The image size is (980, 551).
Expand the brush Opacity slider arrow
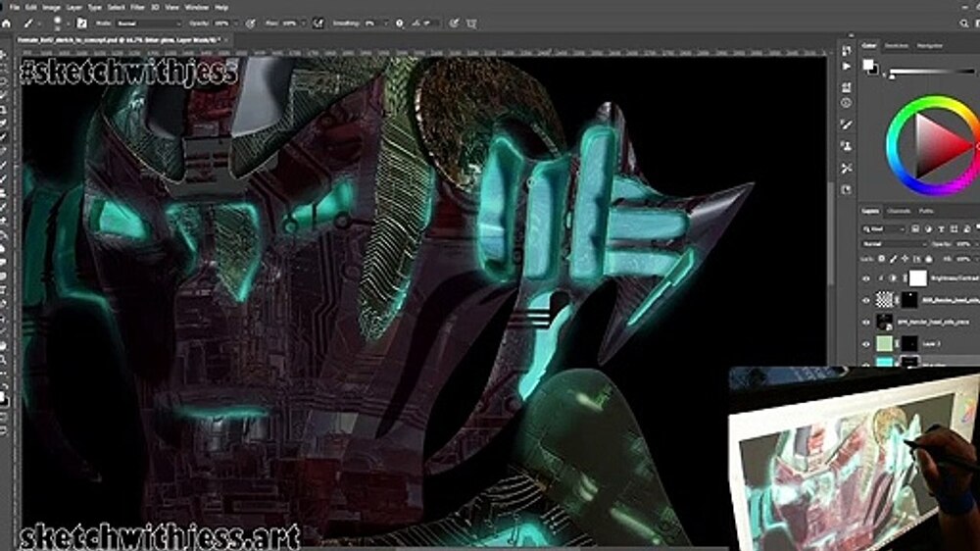click(235, 24)
